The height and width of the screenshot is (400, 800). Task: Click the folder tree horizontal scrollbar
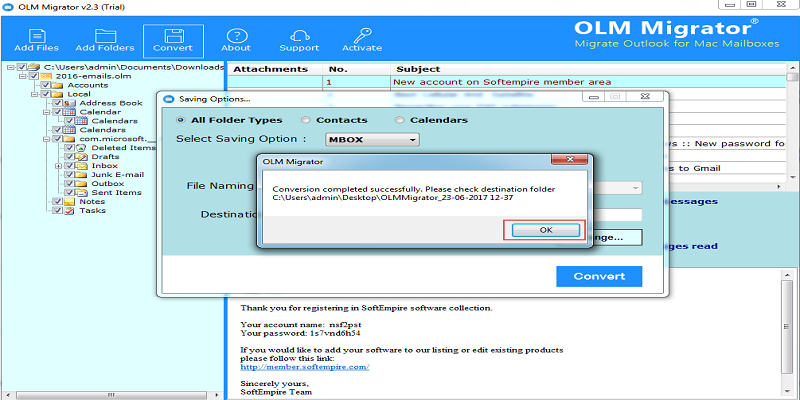click(111, 395)
